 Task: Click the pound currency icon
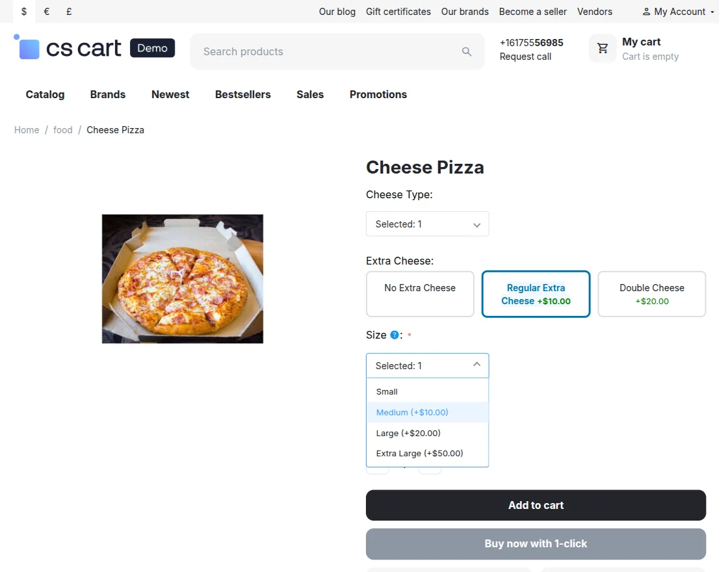click(68, 11)
